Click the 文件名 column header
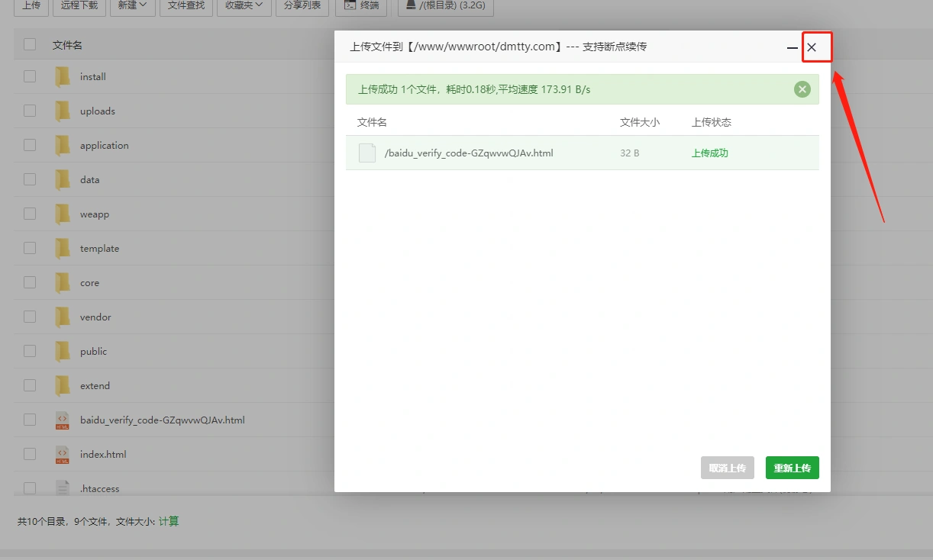Viewport: 933px width, 560px height. click(67, 46)
